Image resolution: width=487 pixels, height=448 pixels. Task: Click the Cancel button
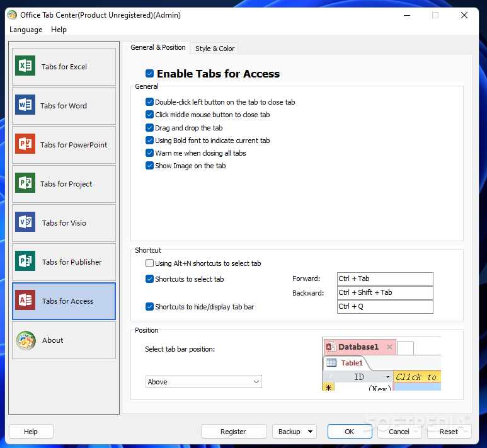[x=399, y=432]
